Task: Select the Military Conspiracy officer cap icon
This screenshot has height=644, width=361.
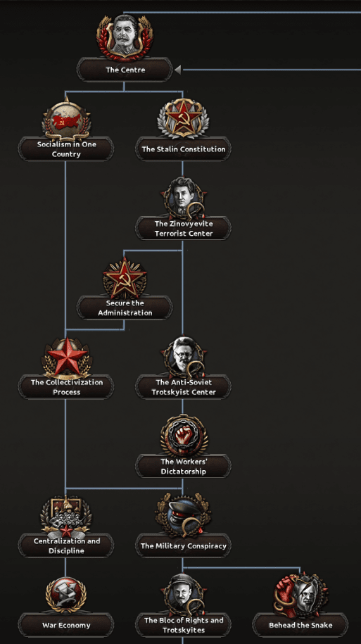Action: pyautogui.click(x=183, y=515)
